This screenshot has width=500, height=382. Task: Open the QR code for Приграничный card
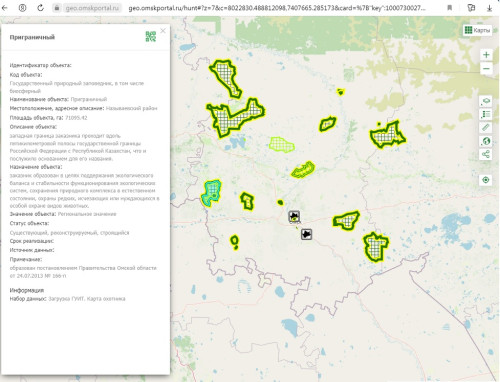151,36
